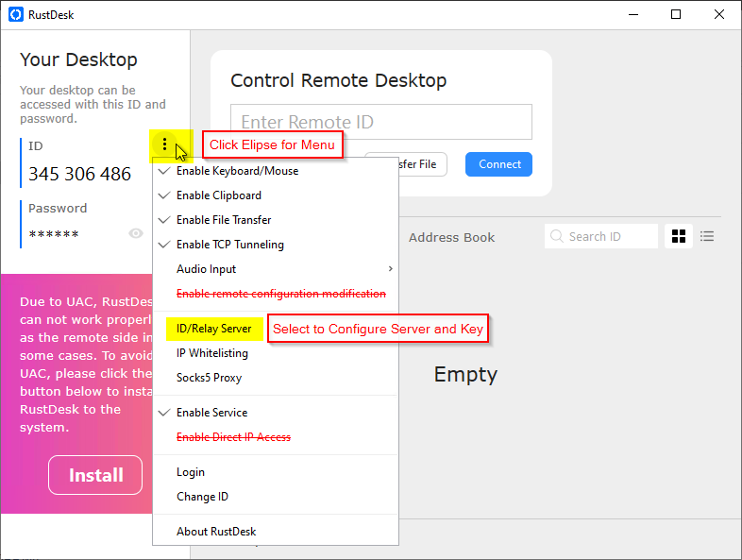Toggle Enable remote configuration modification
Image resolution: width=742 pixels, height=560 pixels.
[276, 294]
